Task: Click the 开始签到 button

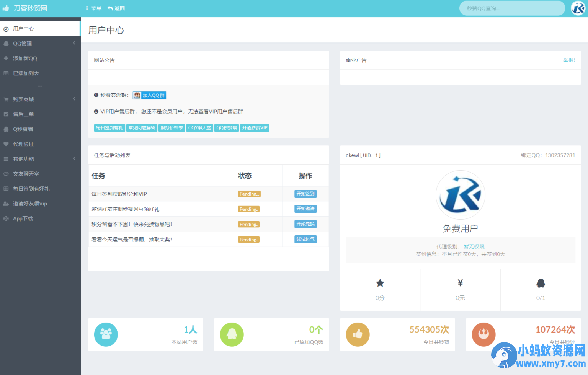Action: click(305, 194)
